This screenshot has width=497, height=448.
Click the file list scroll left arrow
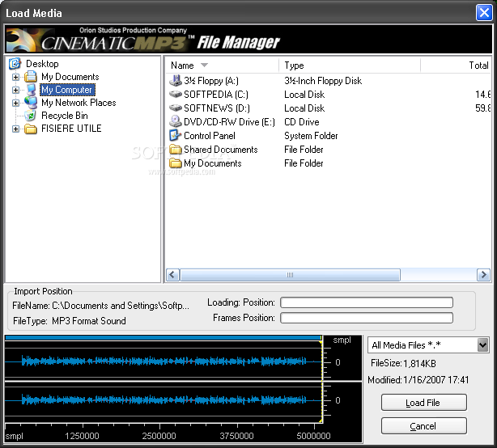172,274
